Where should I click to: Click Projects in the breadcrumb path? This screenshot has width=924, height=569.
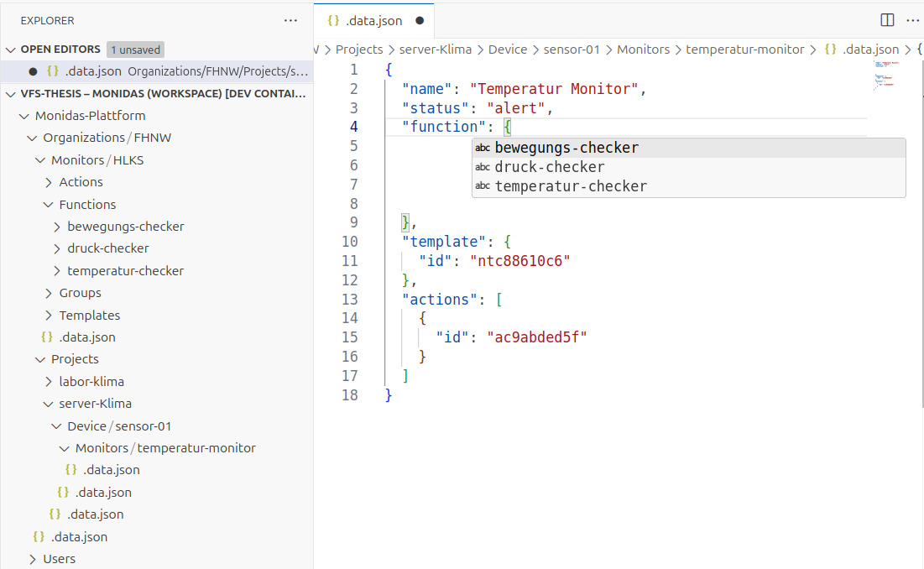pyautogui.click(x=359, y=50)
